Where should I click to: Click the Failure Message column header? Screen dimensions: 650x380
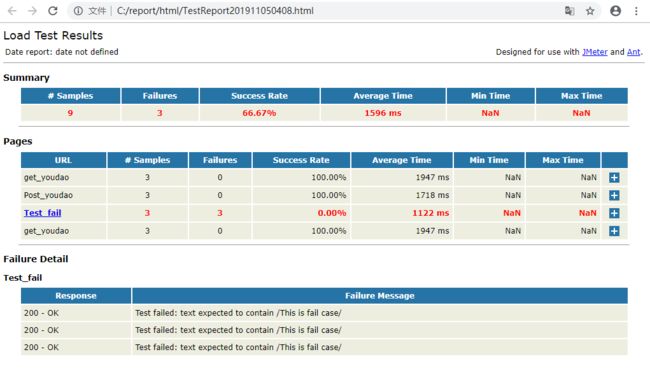[380, 296]
